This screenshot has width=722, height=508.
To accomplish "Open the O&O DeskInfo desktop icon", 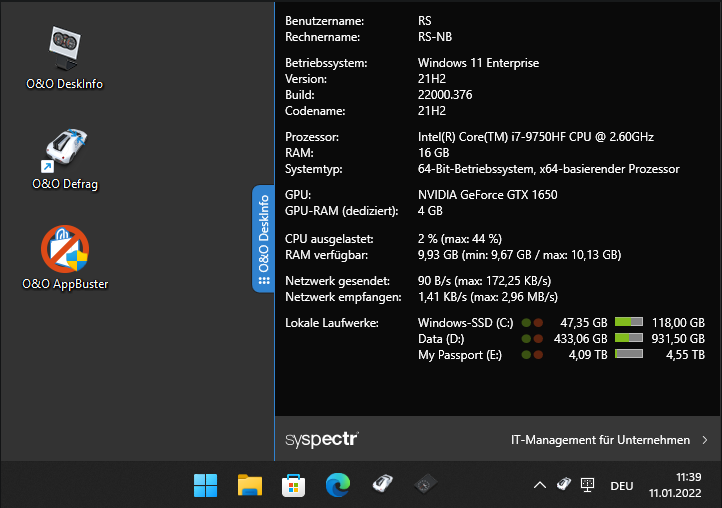I will 64,58.
